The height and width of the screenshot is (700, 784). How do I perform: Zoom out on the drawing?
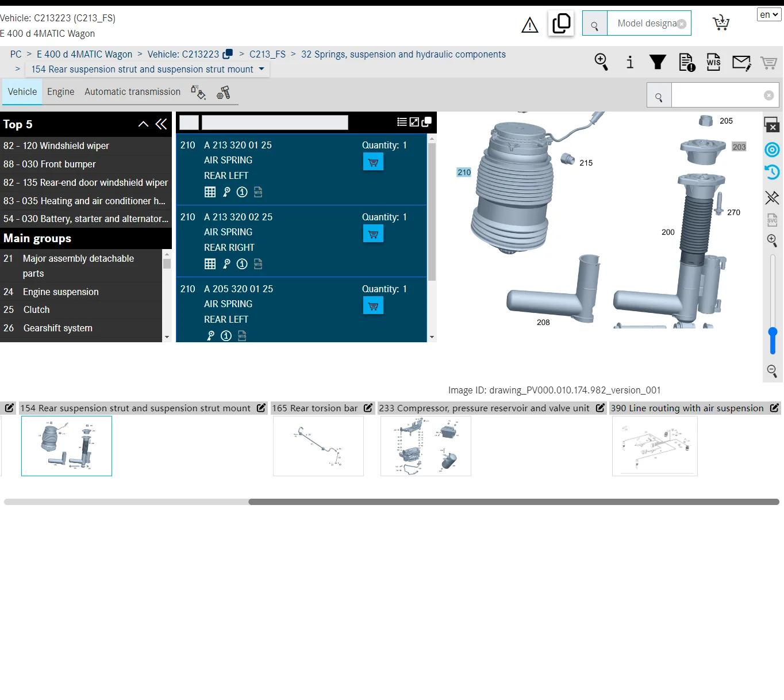click(x=772, y=371)
